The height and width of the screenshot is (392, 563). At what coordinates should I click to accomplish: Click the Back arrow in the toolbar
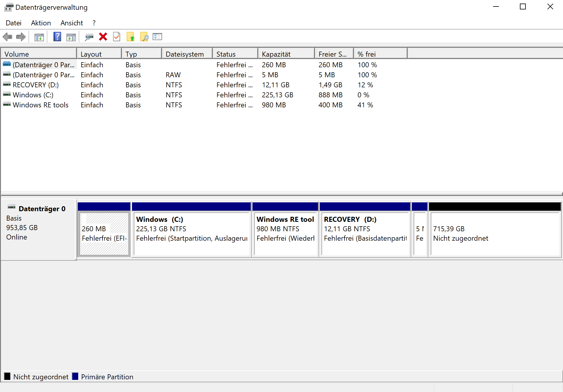(7, 37)
